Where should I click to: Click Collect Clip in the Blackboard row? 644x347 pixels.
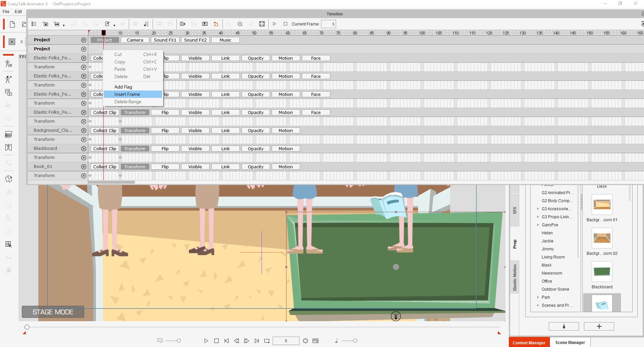[x=105, y=149]
